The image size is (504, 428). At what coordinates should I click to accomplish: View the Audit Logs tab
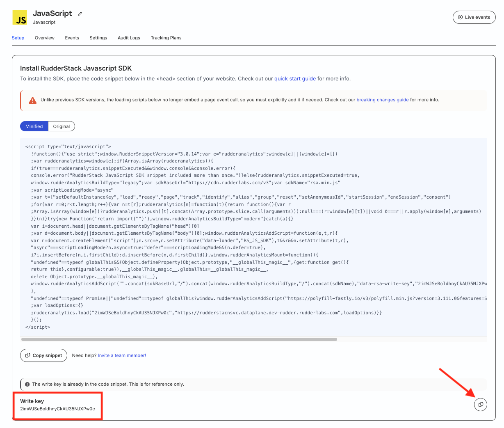coord(129,38)
